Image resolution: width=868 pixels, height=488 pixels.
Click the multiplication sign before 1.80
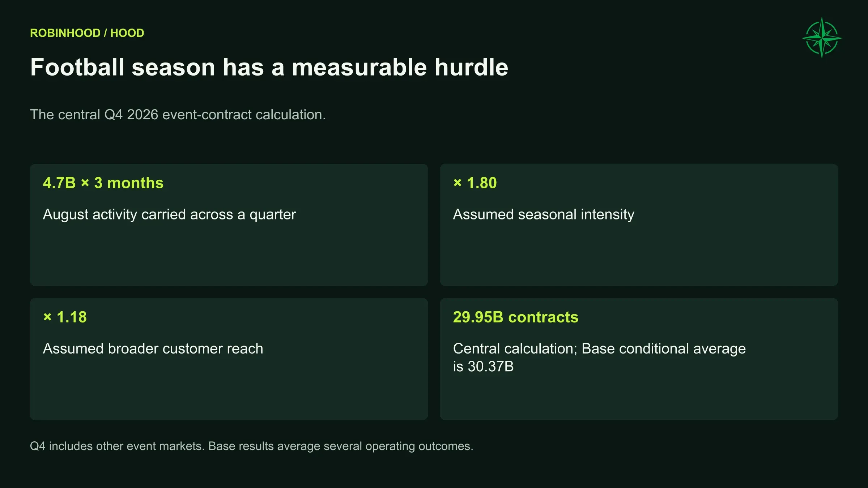coord(458,183)
